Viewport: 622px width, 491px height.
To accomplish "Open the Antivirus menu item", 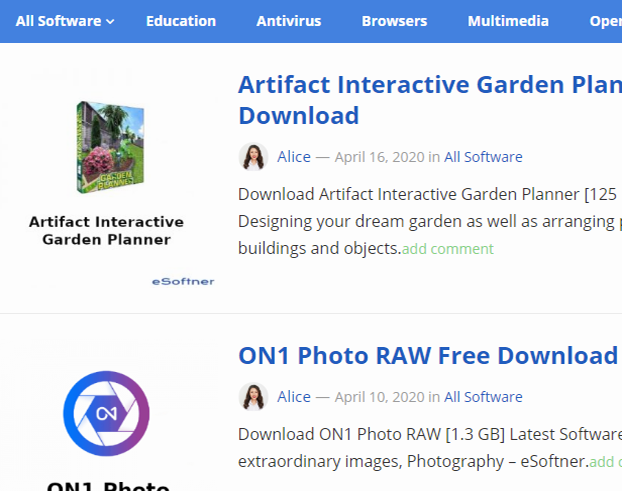I will (289, 21).
